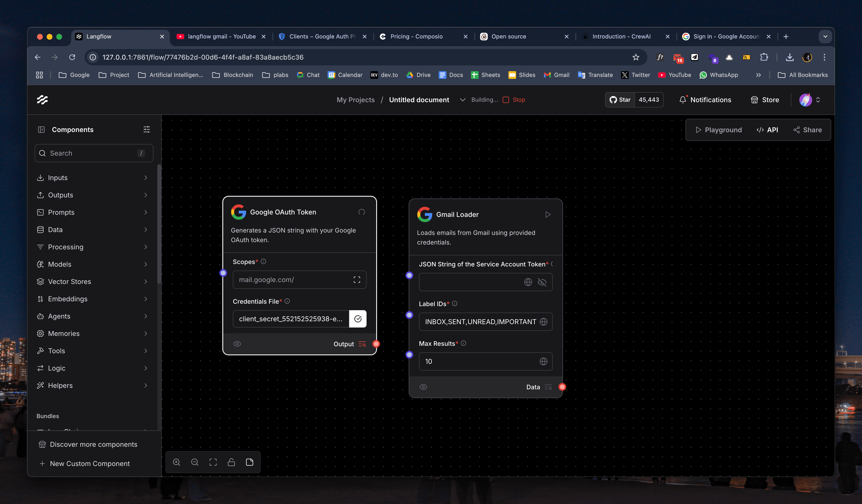The image size is (862, 504).
Task: Click Credentials File upload check button
Action: [358, 319]
